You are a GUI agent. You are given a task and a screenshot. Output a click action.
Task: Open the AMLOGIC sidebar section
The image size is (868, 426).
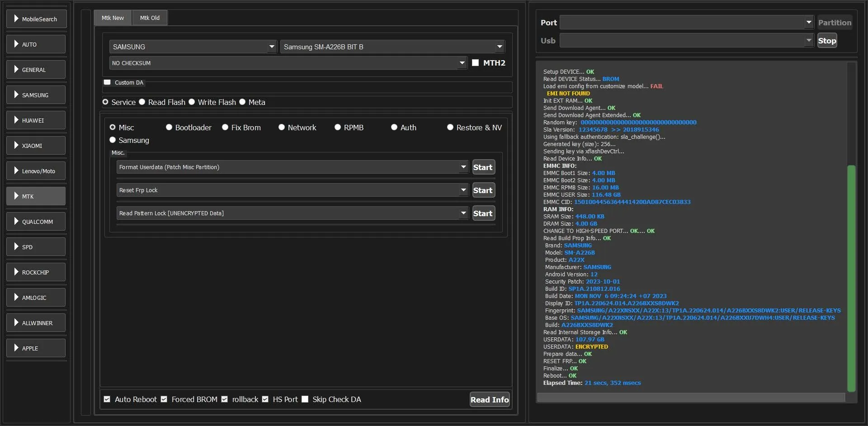click(37, 298)
